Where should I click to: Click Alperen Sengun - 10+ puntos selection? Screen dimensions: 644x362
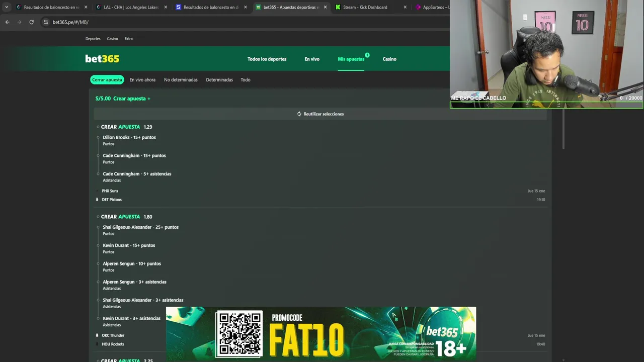pyautogui.click(x=132, y=263)
